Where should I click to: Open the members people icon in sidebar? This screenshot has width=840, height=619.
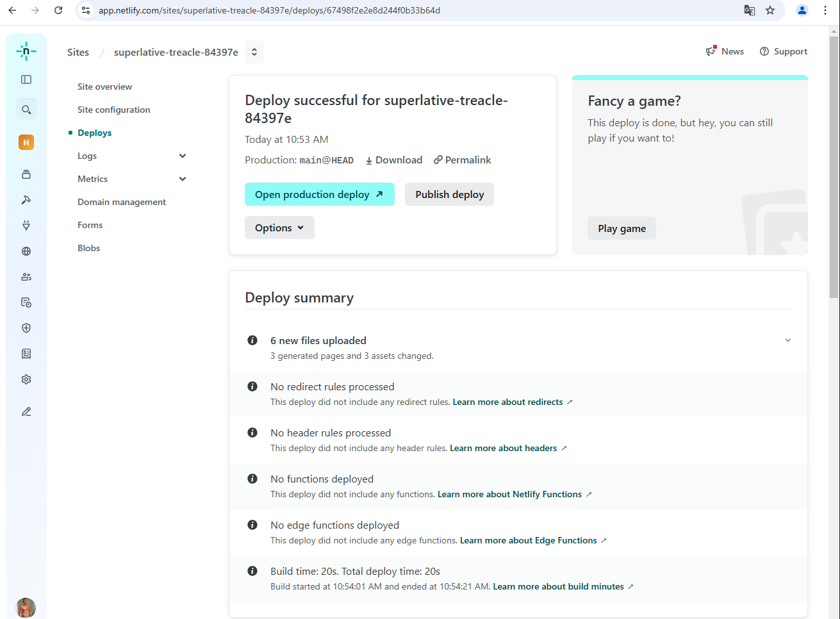coord(26,277)
